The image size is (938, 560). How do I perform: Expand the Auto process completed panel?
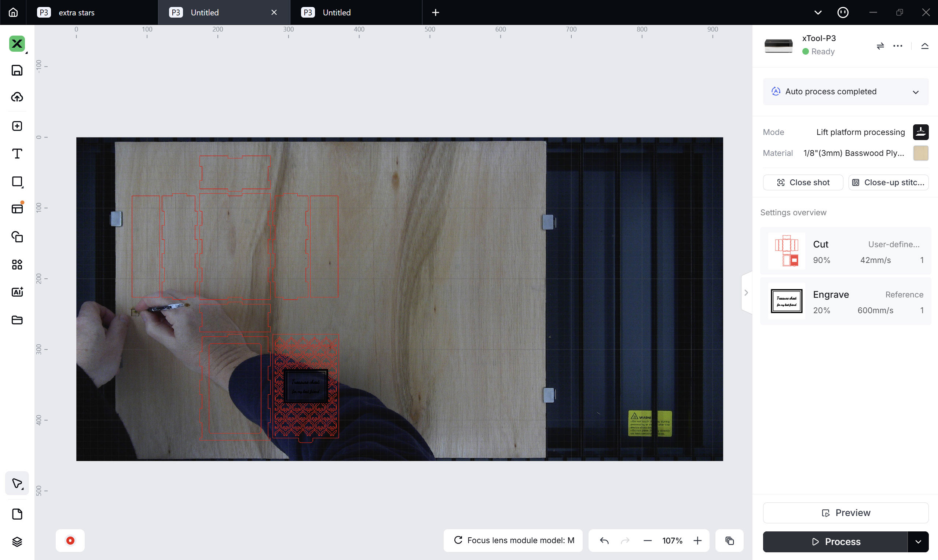point(916,92)
